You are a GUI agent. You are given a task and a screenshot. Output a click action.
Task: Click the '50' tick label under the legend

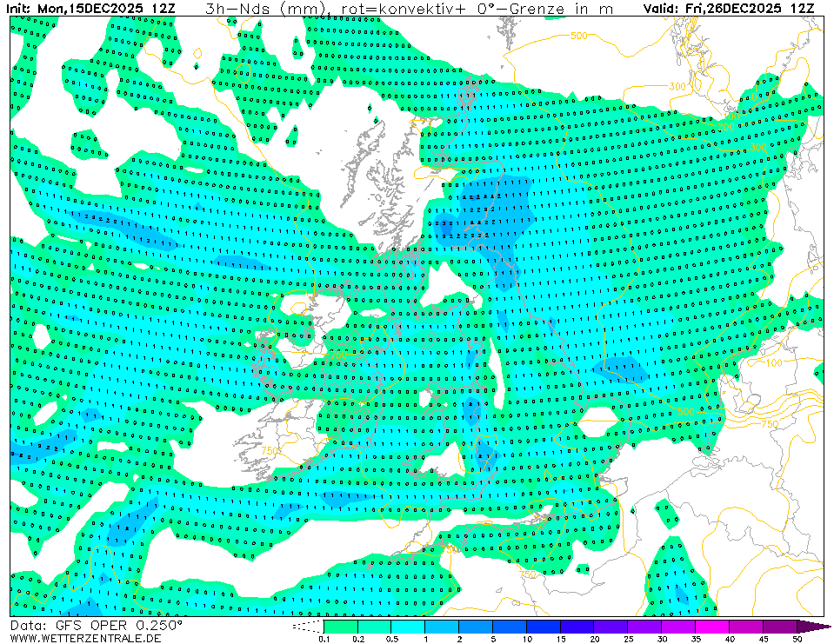pos(797,639)
